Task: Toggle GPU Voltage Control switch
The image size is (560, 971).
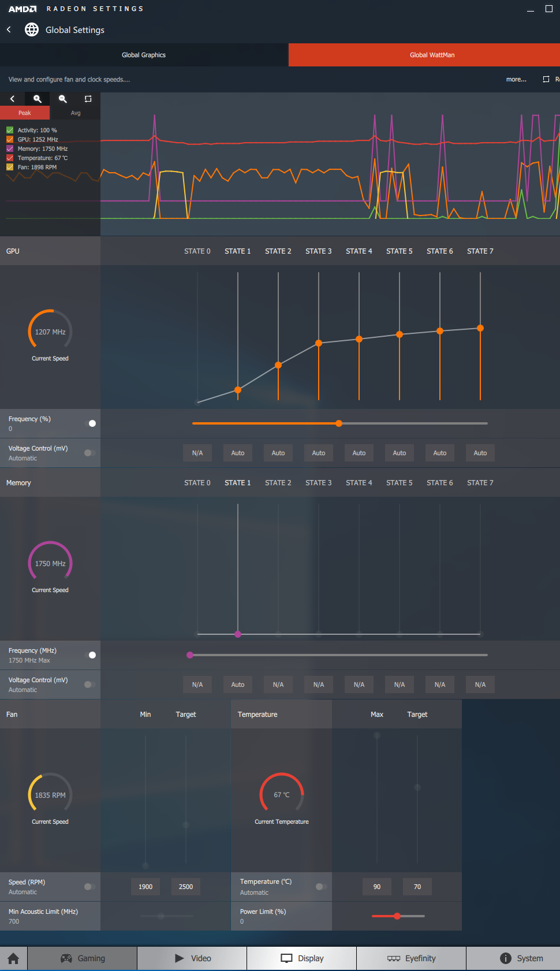Action: pyautogui.click(x=90, y=453)
